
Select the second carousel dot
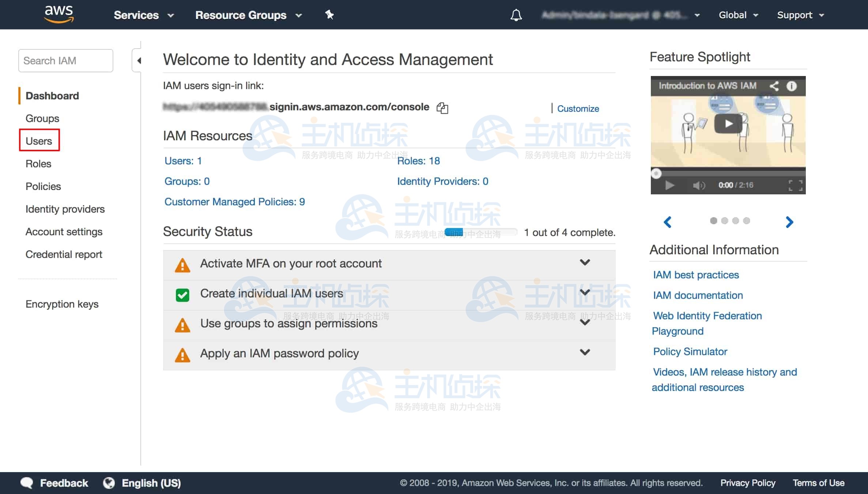(x=724, y=221)
